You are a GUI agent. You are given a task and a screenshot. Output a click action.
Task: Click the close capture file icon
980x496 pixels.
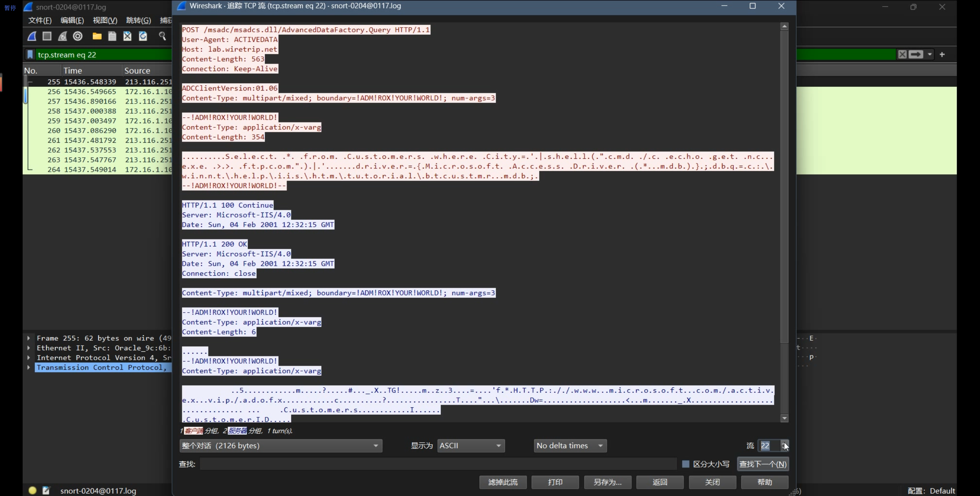tap(127, 36)
